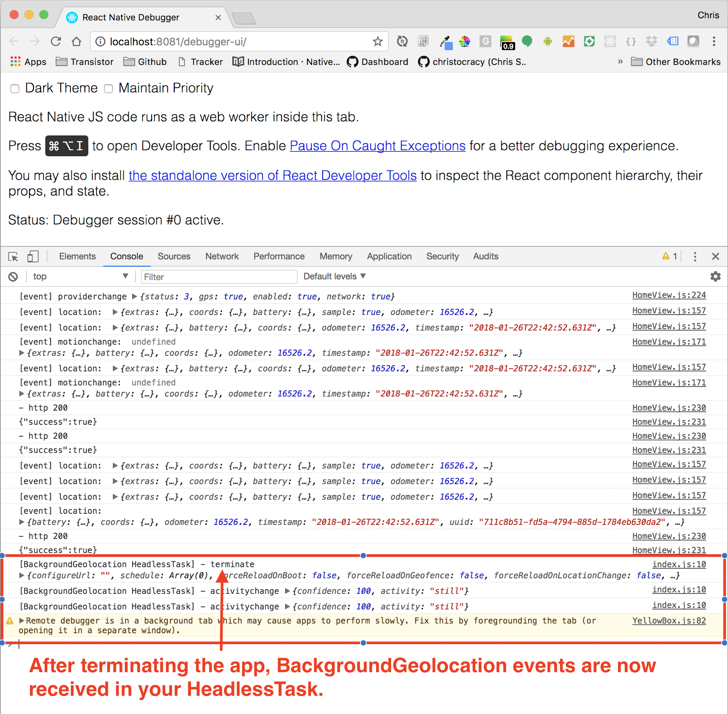Open the Pause On Caught Exceptions link
Screen dimensions: 728x714
(377, 146)
